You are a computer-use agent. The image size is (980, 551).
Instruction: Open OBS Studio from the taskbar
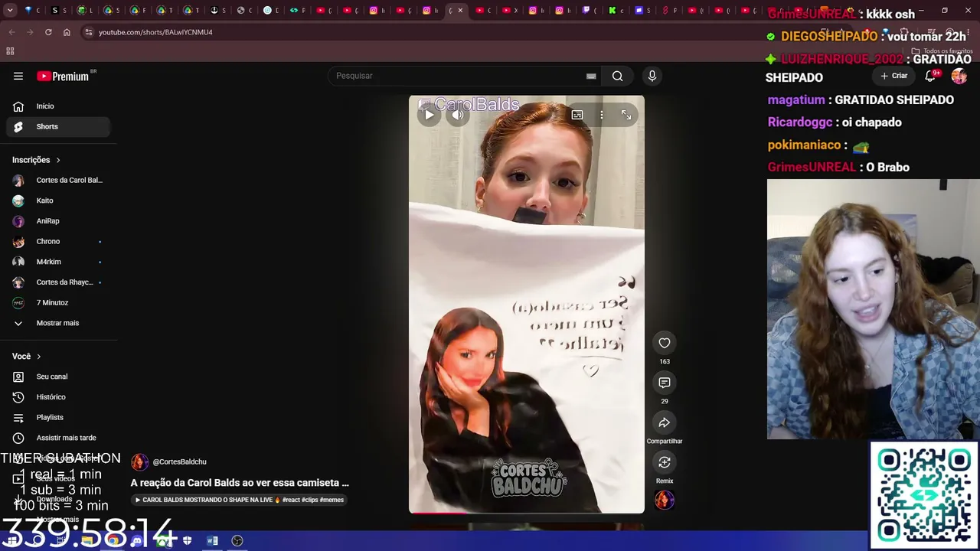pyautogui.click(x=237, y=541)
